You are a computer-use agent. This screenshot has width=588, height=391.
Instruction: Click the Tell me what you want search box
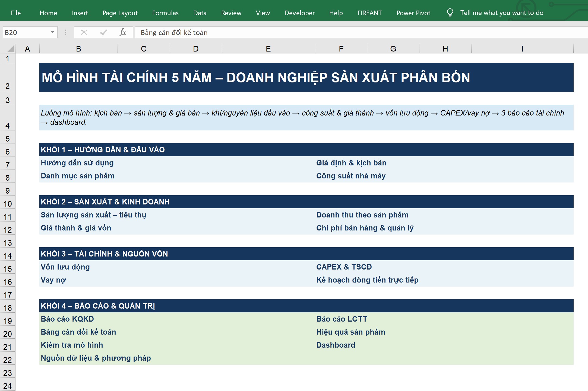click(502, 13)
